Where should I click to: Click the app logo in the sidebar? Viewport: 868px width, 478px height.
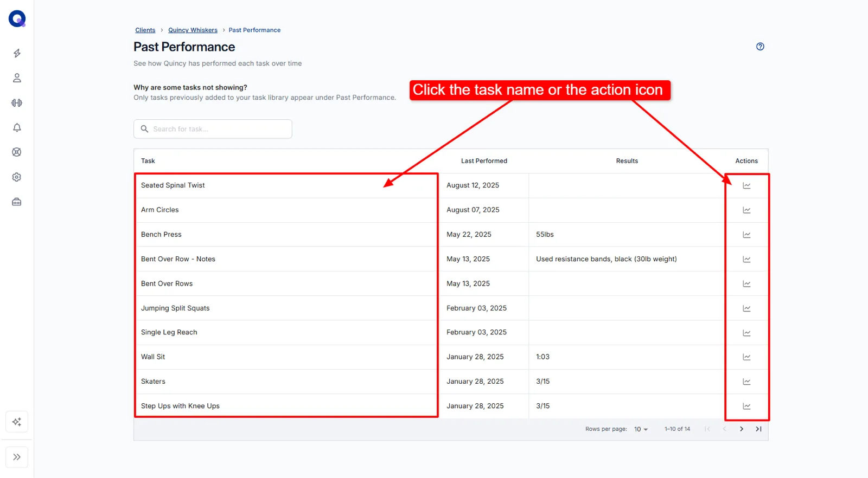click(x=17, y=19)
